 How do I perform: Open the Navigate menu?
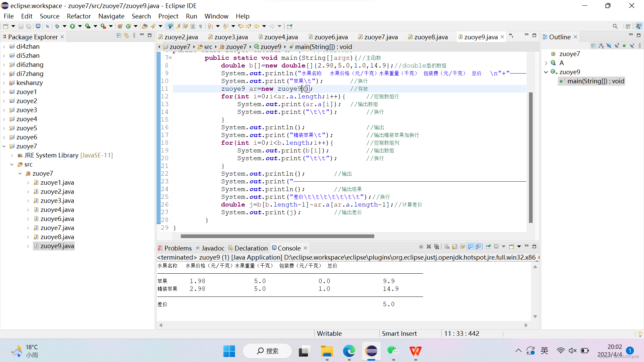(x=111, y=16)
